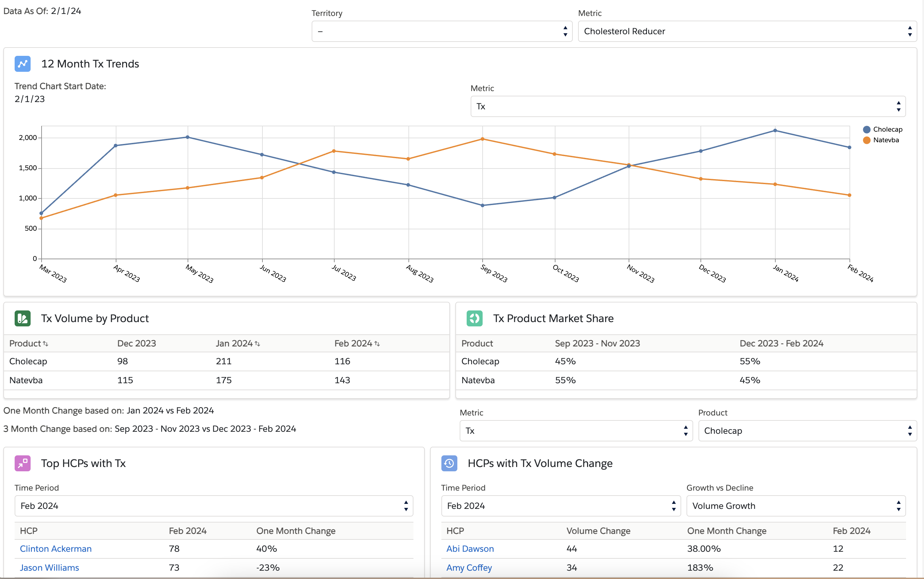The image size is (924, 579).
Task: Open Top HCPs Time Period dropdown
Action: click(x=214, y=506)
